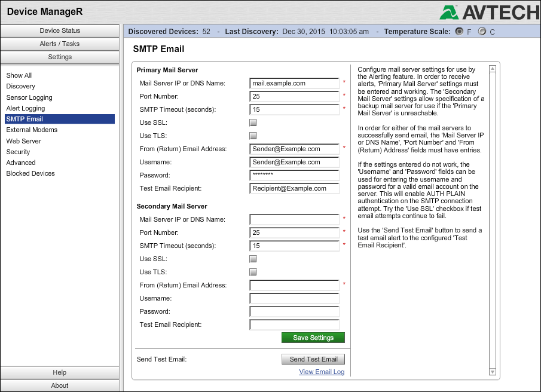Open the Alerts / Tasks section
The height and width of the screenshot is (392, 541).
[59, 44]
